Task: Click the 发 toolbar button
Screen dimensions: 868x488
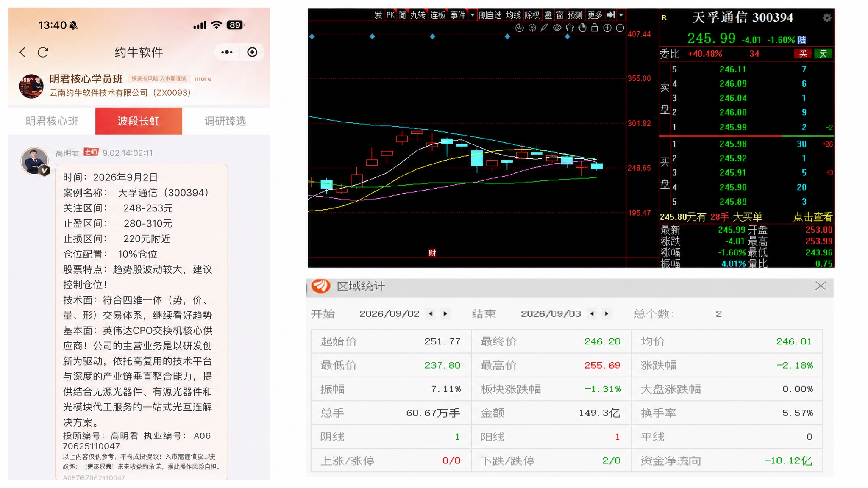Action: point(378,15)
